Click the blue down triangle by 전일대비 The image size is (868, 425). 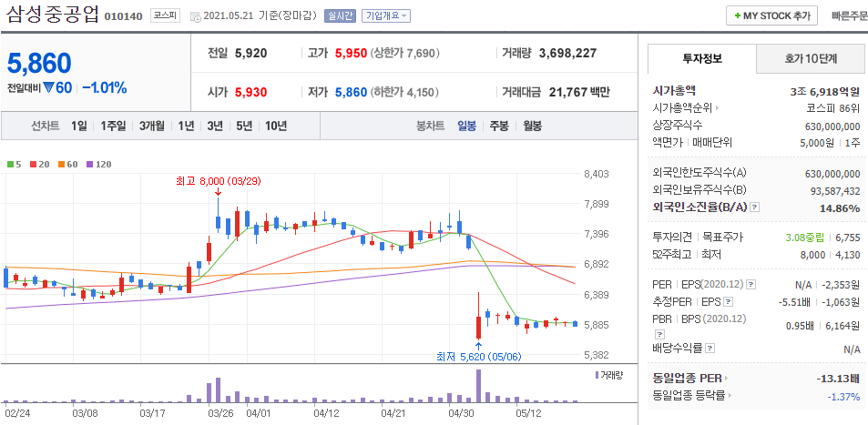pos(47,88)
